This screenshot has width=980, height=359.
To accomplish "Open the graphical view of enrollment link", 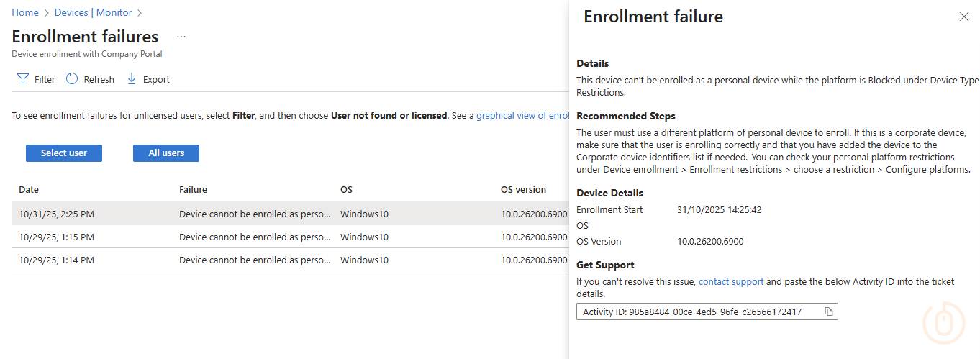I will 523,115.
